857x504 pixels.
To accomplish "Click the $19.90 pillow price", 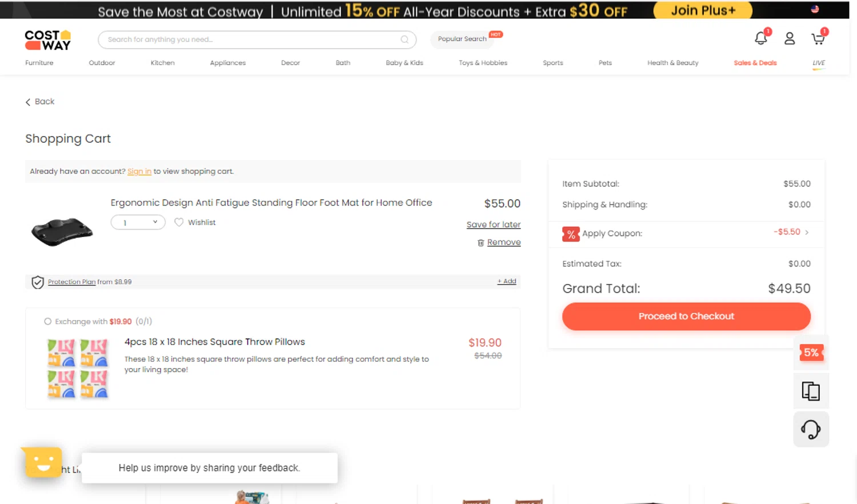I will click(x=485, y=343).
